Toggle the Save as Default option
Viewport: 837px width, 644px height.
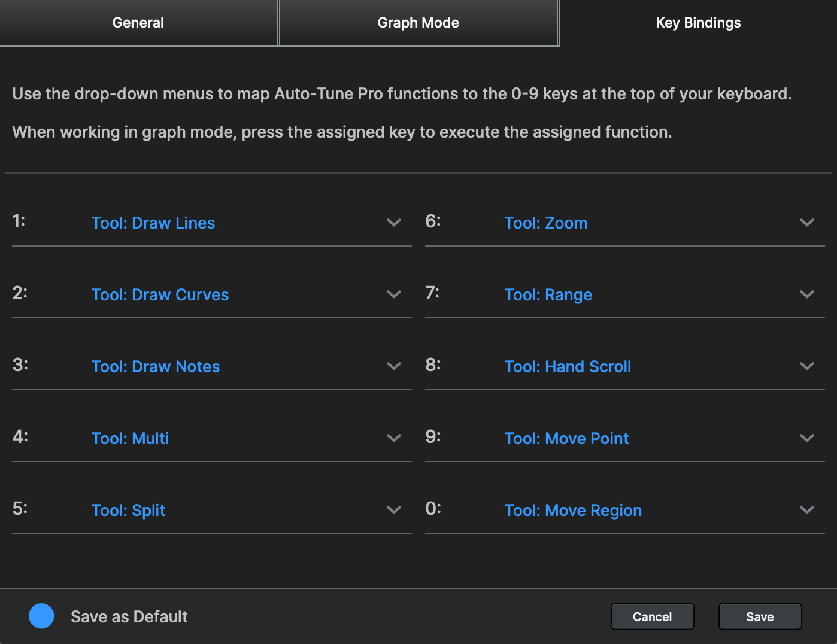tap(41, 616)
